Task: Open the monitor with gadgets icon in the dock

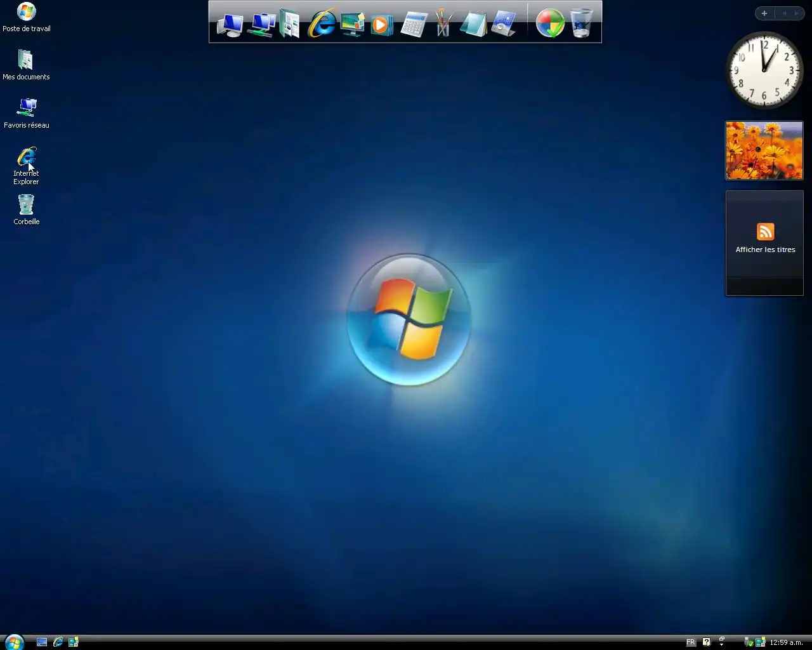Action: (353, 24)
